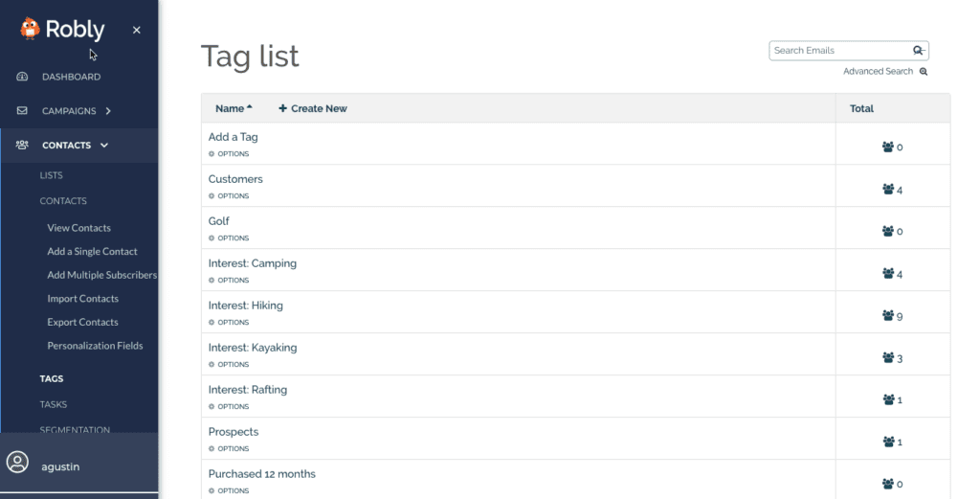Screen dimensions: 980x499
Task: Close the sidebar with the X icon
Action: [136, 31]
